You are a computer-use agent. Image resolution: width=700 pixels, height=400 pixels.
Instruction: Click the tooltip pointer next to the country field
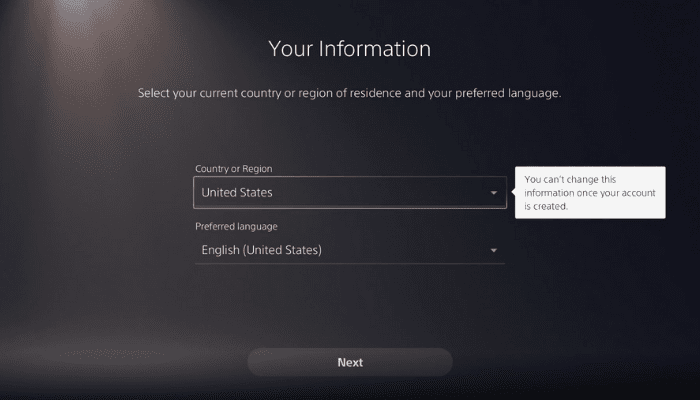click(x=513, y=192)
